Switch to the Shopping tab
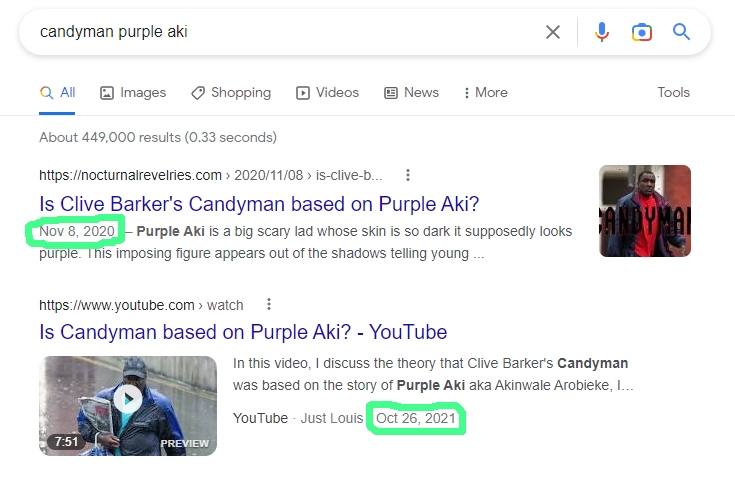The image size is (735, 485). pos(231,92)
